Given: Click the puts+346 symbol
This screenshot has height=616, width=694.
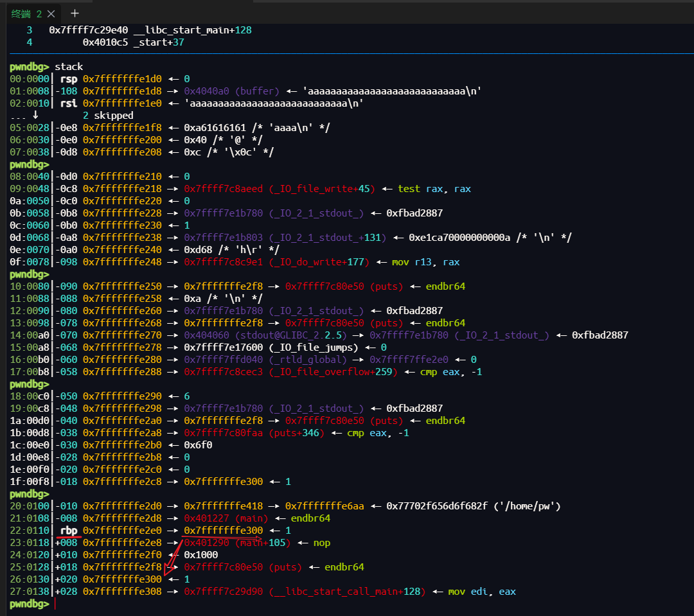Looking at the screenshot, I should pos(296,433).
